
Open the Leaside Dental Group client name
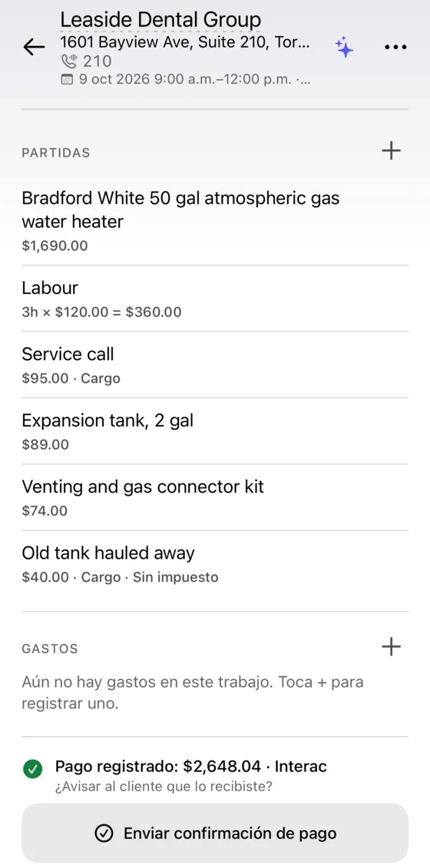(x=160, y=21)
